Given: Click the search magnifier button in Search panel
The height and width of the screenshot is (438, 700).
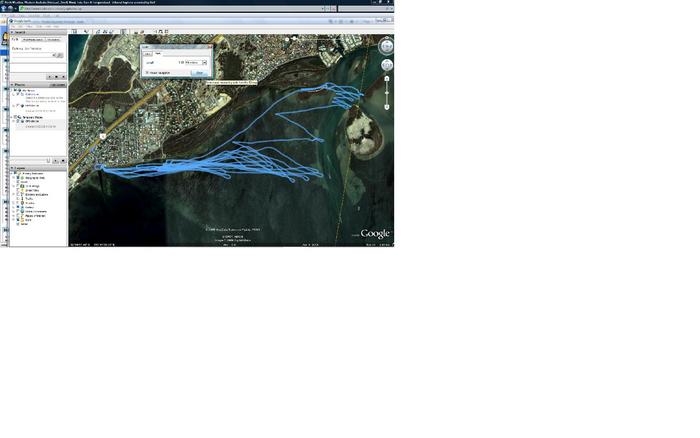Looking at the screenshot, I should pyautogui.click(x=60, y=55).
